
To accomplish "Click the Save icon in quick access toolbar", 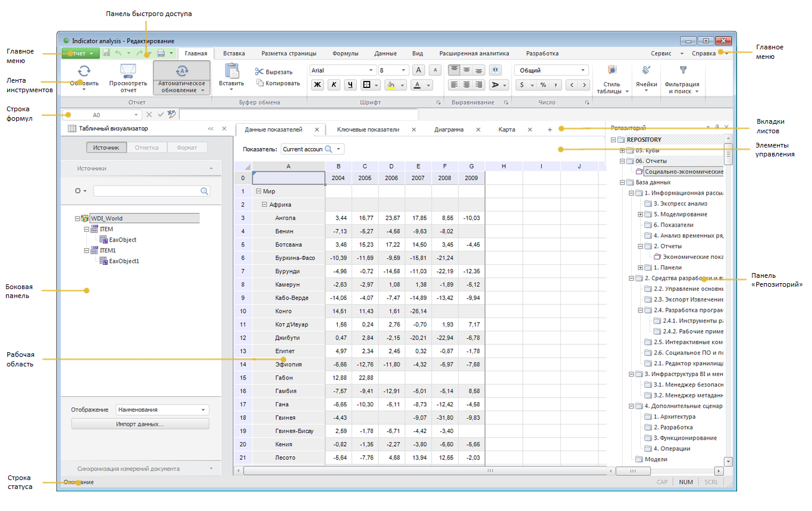I will (x=106, y=53).
